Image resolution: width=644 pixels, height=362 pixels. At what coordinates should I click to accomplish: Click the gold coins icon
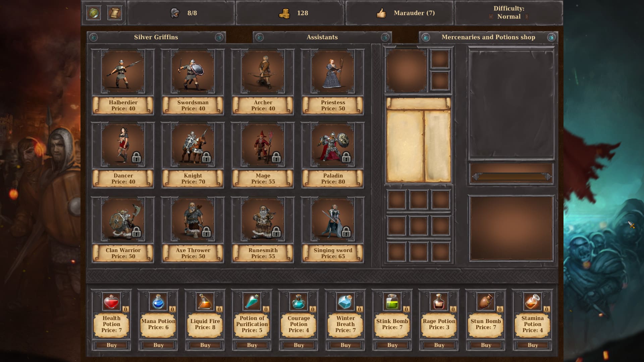pos(285,13)
